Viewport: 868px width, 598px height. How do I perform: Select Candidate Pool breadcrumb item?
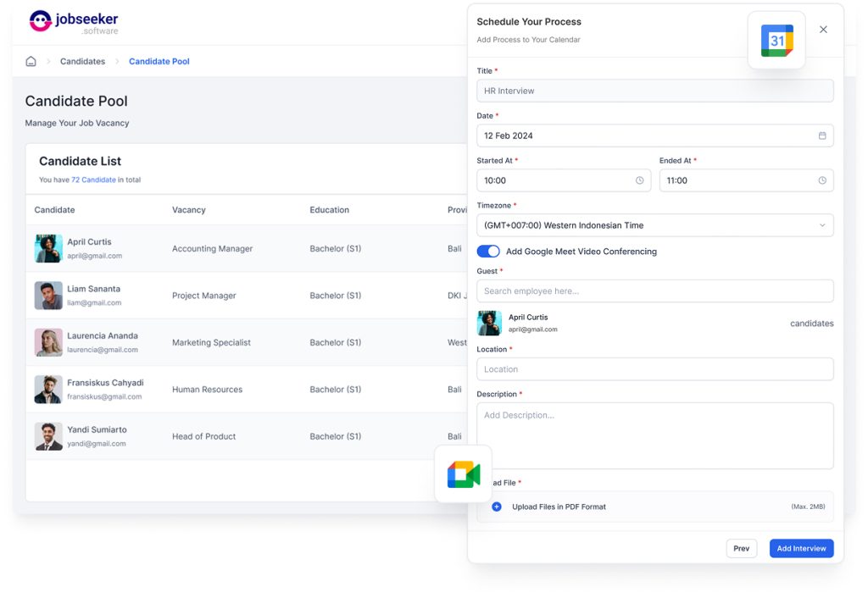(159, 61)
